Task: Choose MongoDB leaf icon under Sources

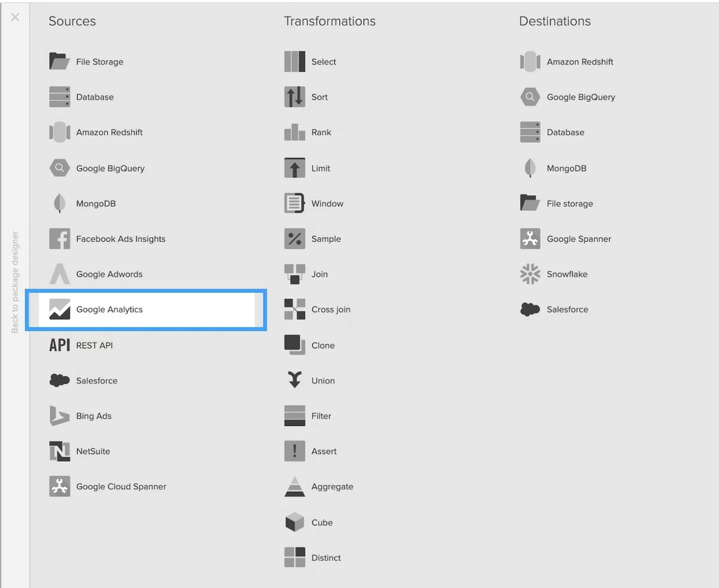Action: coord(59,204)
